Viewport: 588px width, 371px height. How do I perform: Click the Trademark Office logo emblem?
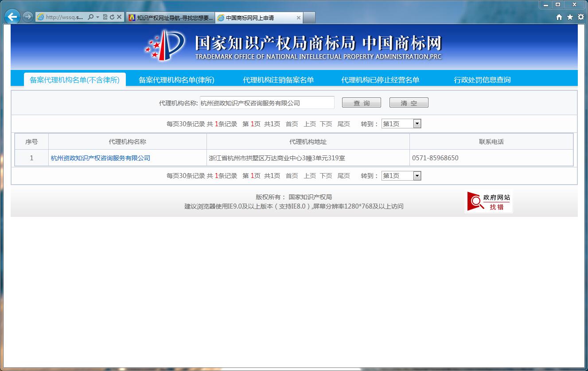pyautogui.click(x=165, y=45)
